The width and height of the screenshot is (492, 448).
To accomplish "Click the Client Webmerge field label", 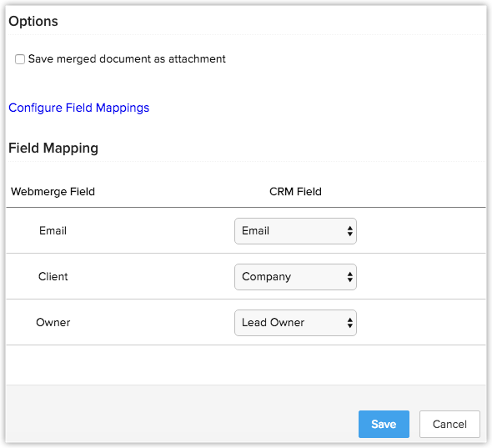I will coord(53,277).
